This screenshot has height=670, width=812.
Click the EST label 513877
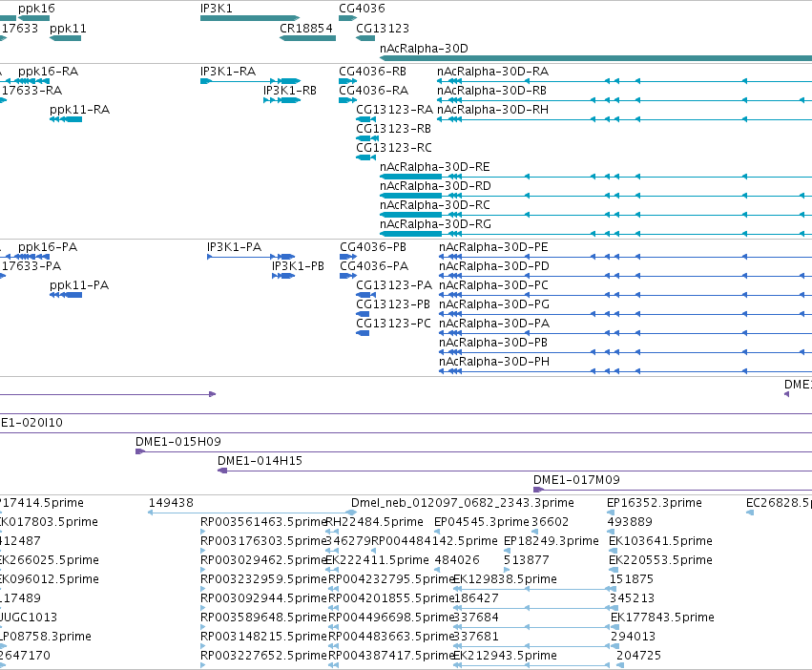click(526, 560)
